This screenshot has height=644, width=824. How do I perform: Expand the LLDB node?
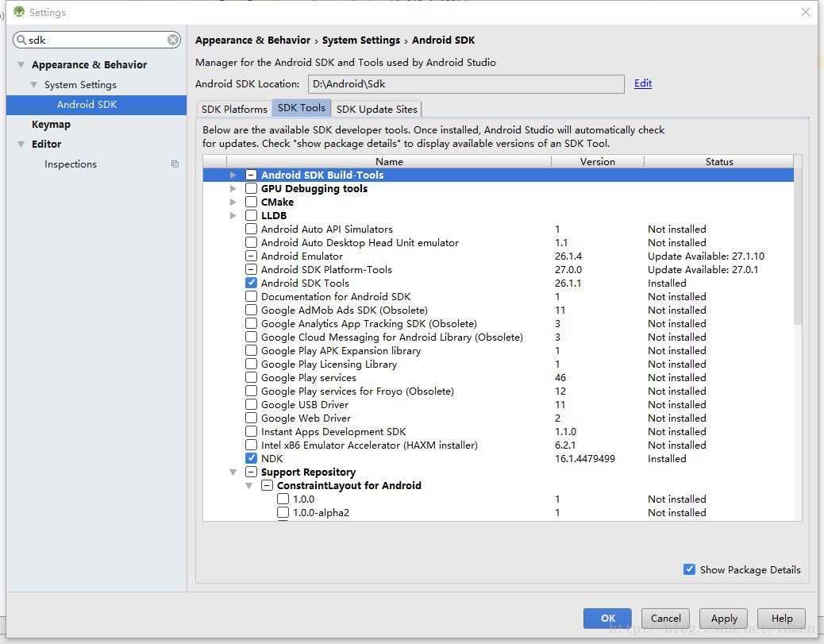point(233,215)
